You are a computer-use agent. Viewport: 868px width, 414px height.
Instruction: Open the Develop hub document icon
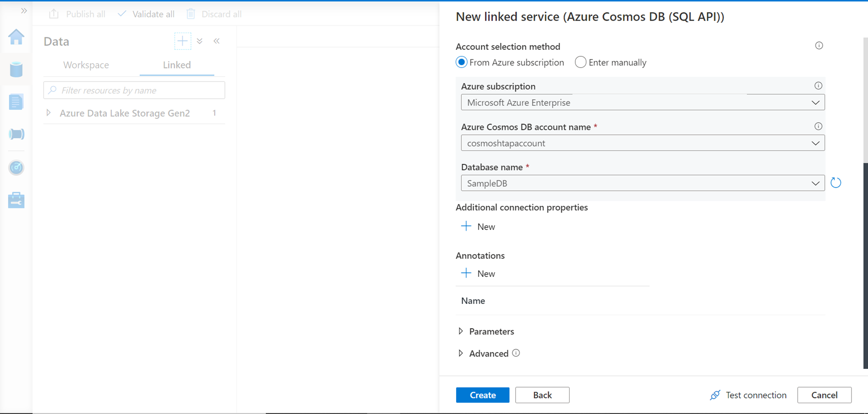point(16,102)
